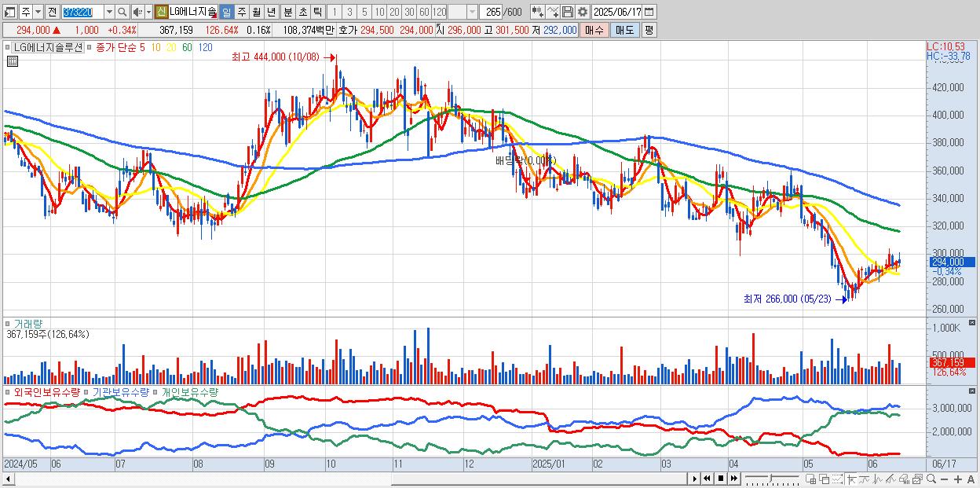980x488 pixels.
Task: Switch to 틱 tick chart
Action: click(x=317, y=12)
